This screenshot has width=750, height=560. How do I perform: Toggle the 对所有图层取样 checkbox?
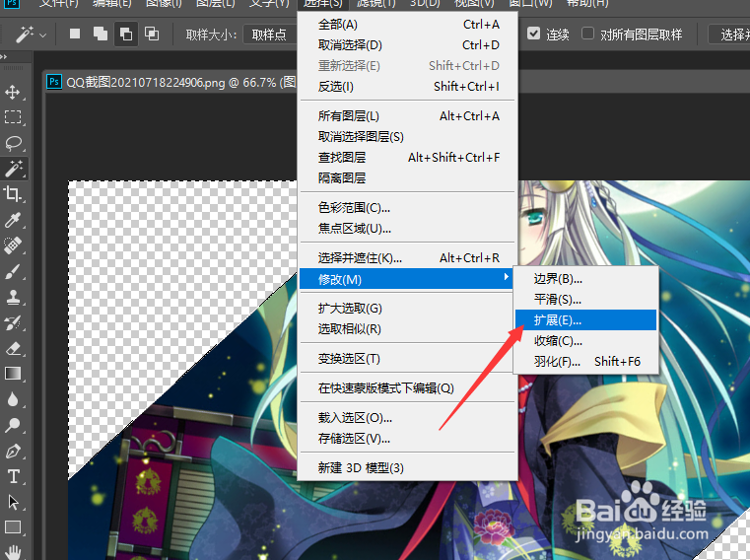[x=587, y=34]
